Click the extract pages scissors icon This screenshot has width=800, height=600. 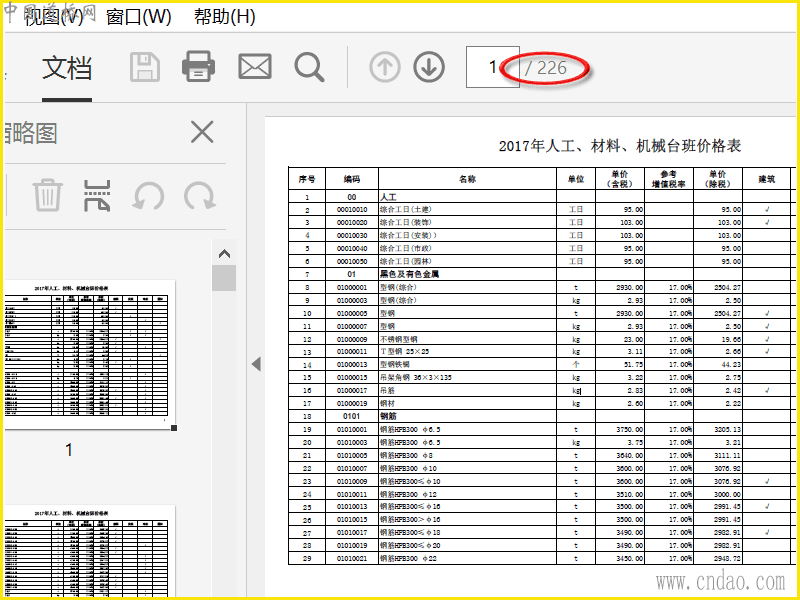coord(97,195)
